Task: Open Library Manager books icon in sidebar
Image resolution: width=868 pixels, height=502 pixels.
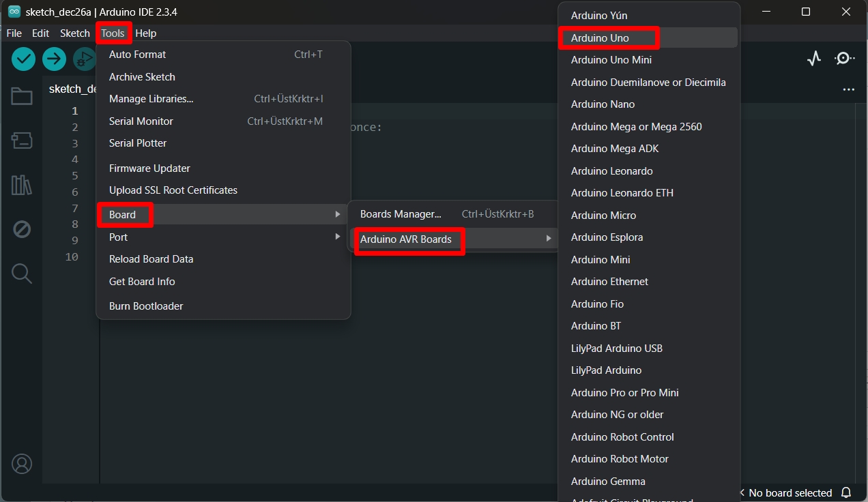Action: pos(22,185)
